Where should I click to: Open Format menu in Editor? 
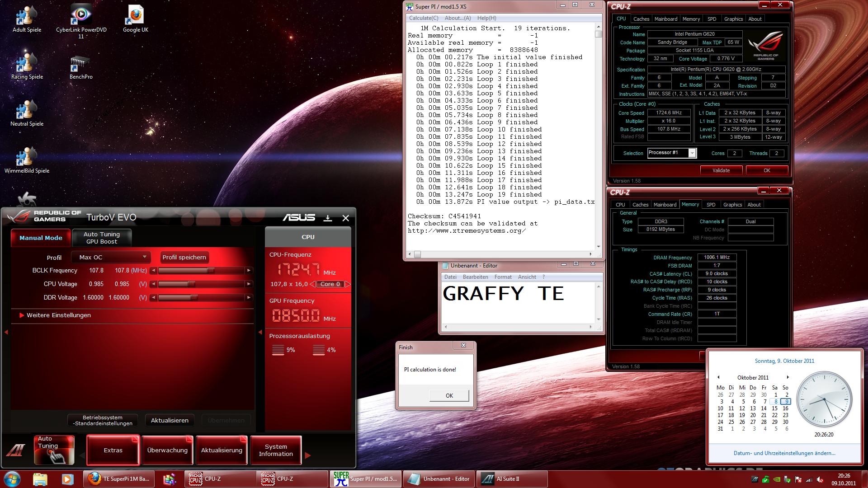(x=503, y=277)
